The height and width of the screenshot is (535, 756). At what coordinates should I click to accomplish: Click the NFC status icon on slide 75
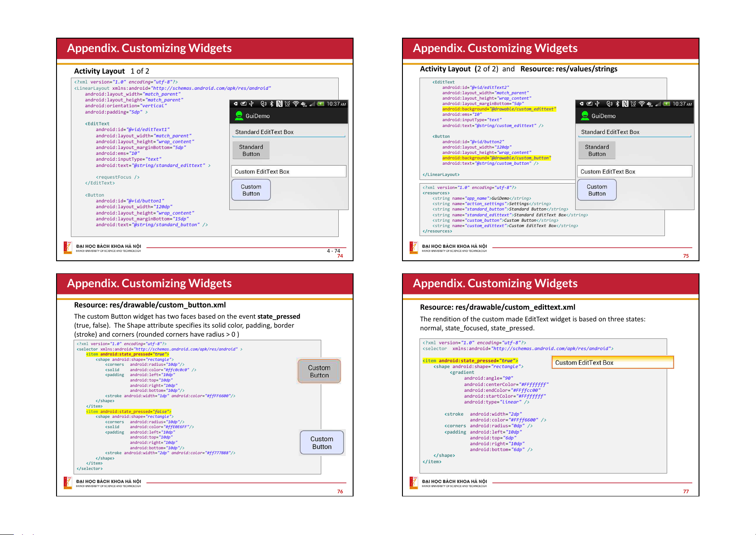pos(625,104)
